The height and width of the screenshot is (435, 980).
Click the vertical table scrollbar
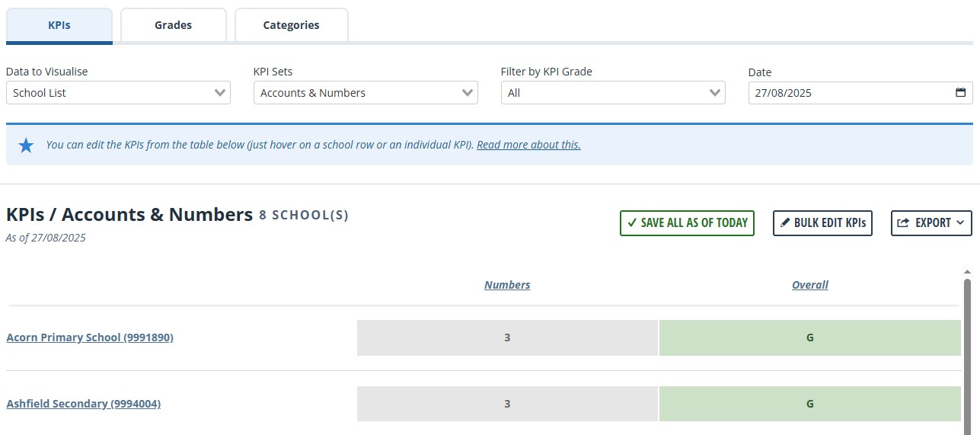click(x=967, y=352)
